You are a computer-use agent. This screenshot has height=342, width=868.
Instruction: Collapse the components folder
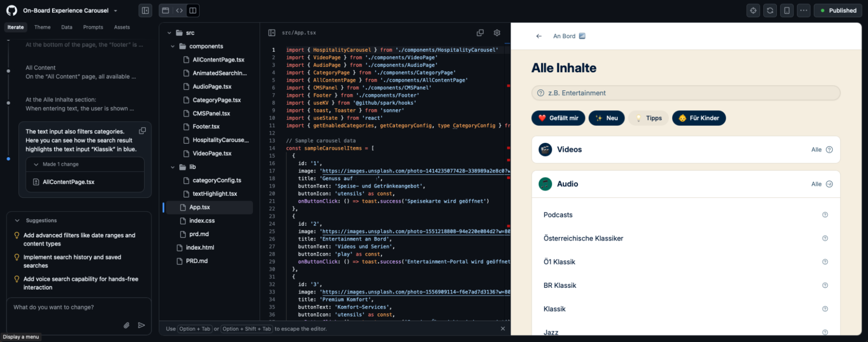tap(172, 46)
